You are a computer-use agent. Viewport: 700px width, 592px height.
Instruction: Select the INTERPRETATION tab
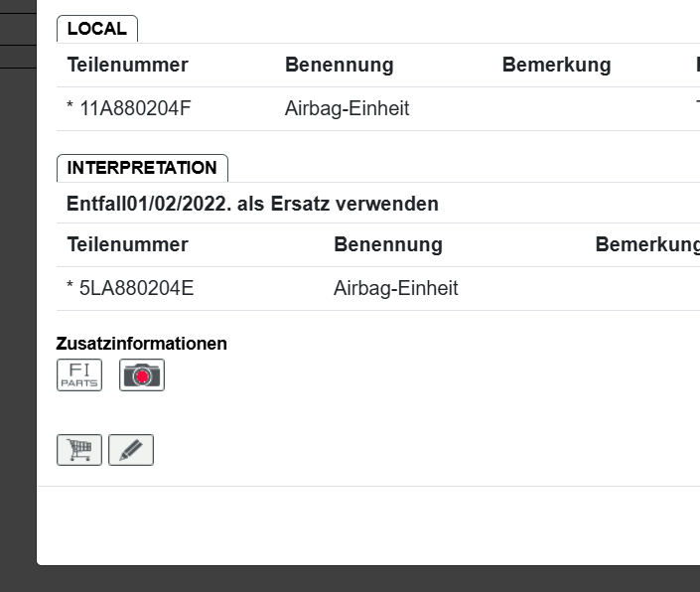(142, 168)
